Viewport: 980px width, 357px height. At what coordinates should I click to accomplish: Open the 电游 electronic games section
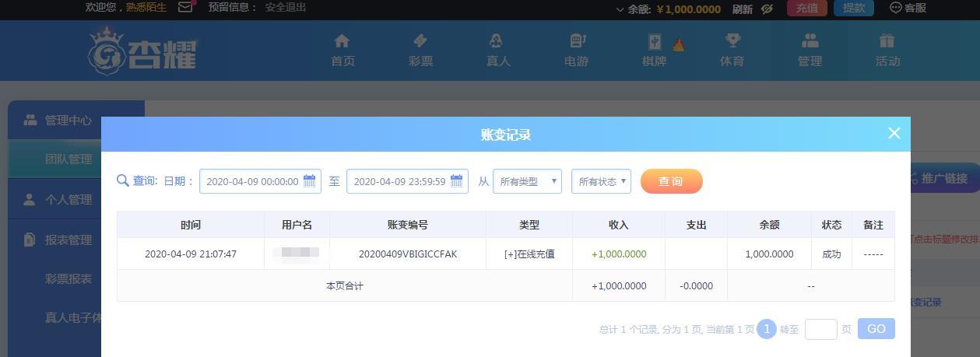(x=576, y=50)
